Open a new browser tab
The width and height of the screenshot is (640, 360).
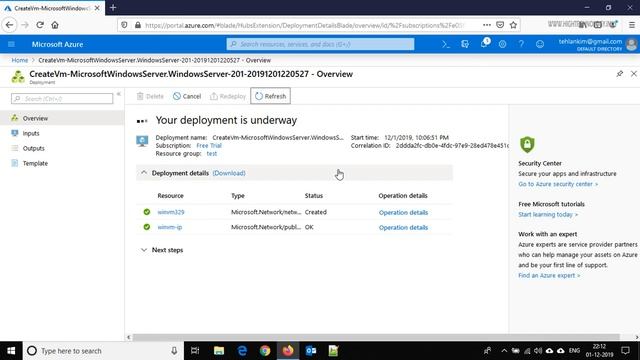pyautogui.click(x=113, y=7)
